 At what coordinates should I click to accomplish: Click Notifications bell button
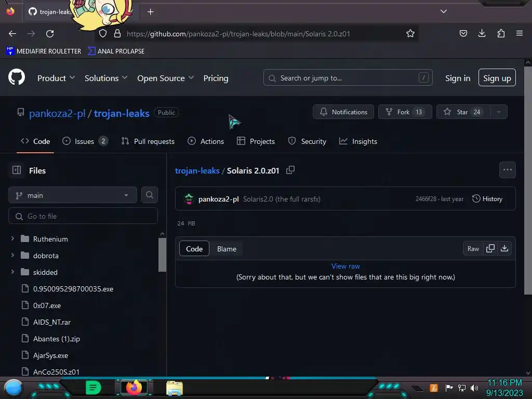[x=343, y=112]
